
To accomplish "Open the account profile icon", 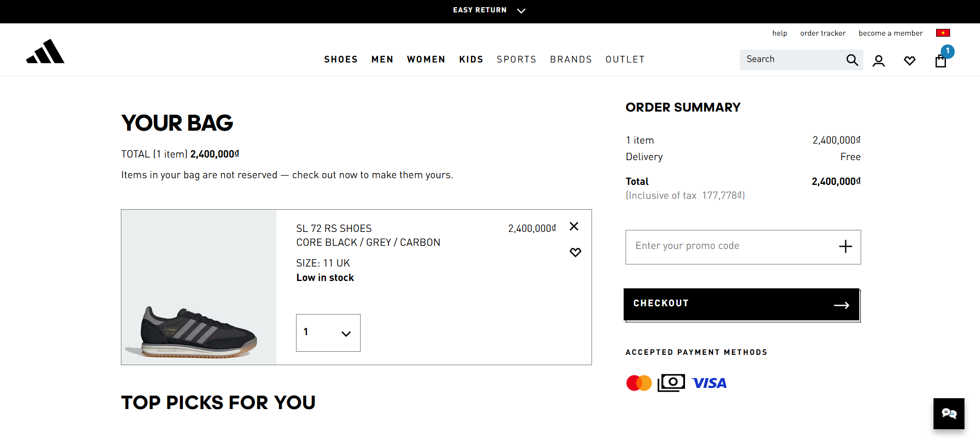I will tap(879, 61).
